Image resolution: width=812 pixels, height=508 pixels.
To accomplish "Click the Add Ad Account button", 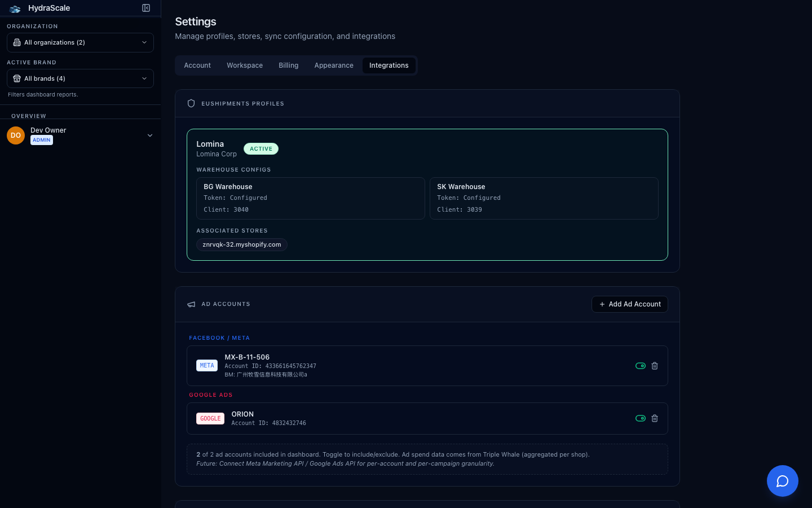I will pyautogui.click(x=630, y=304).
